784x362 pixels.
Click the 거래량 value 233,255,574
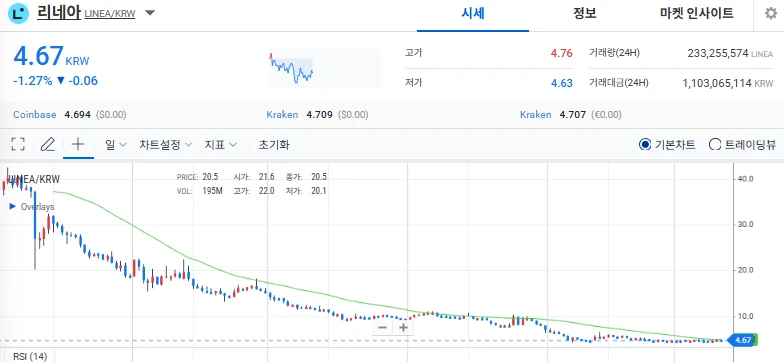coord(718,53)
